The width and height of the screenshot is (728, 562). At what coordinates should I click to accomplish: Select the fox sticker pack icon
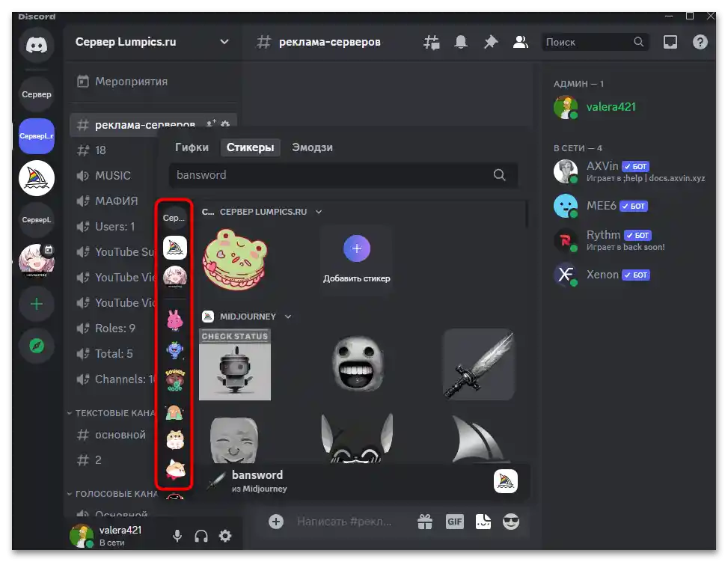pyautogui.click(x=174, y=469)
